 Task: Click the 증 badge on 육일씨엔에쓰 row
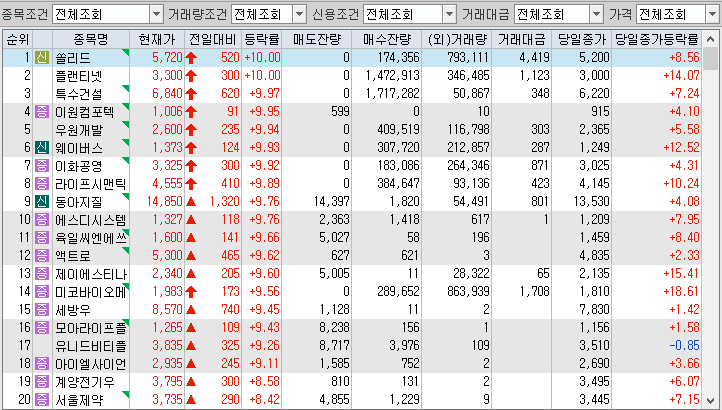pyautogui.click(x=42, y=237)
